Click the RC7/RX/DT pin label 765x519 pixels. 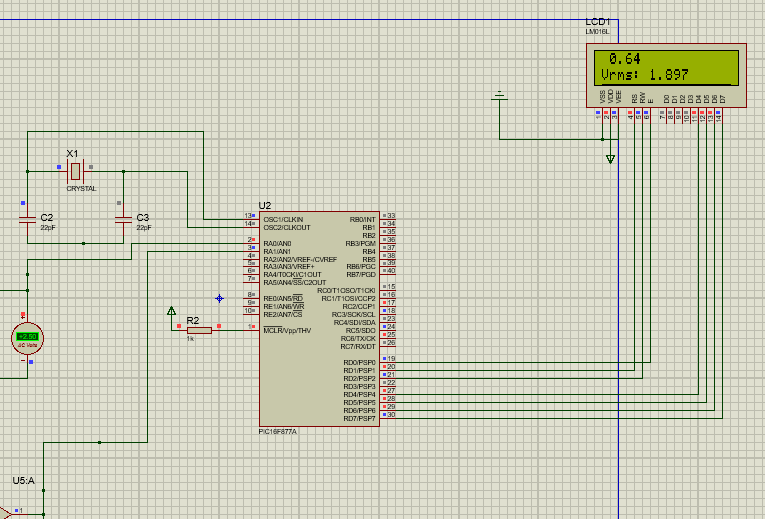(x=358, y=347)
